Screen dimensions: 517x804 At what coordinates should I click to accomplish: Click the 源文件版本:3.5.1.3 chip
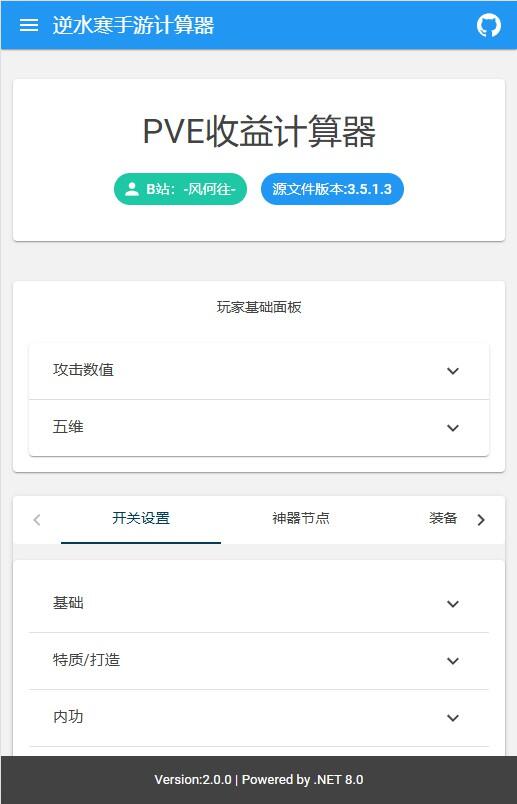(x=332, y=189)
